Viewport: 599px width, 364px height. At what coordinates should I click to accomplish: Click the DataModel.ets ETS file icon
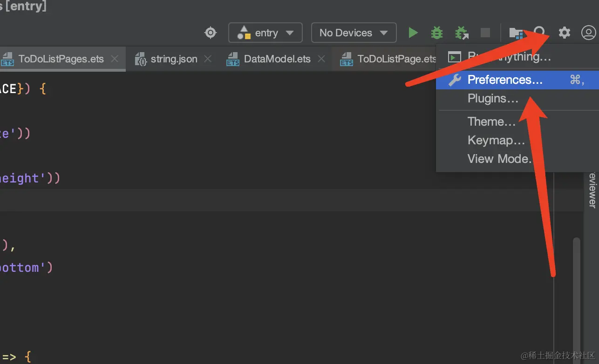point(233,59)
